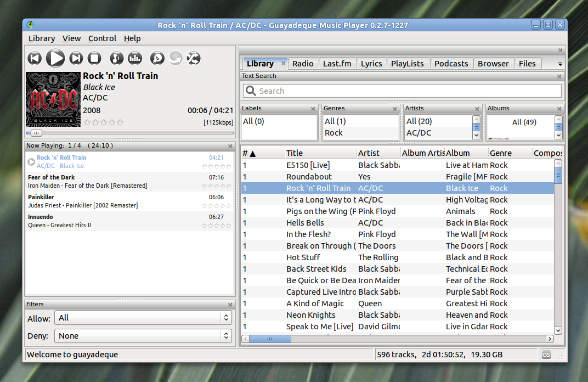Open the tab list dropdown arrow
588x382 pixels.
tap(560, 64)
